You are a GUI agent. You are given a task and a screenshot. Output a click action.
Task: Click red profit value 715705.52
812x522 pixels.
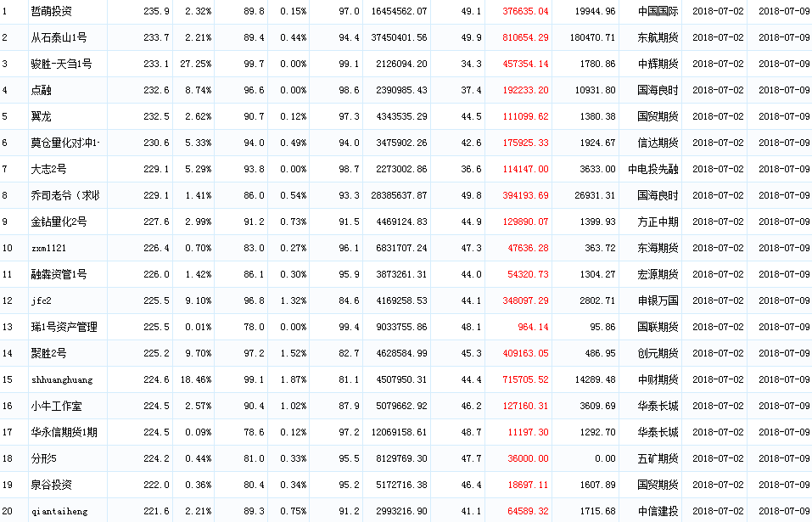[x=525, y=379]
